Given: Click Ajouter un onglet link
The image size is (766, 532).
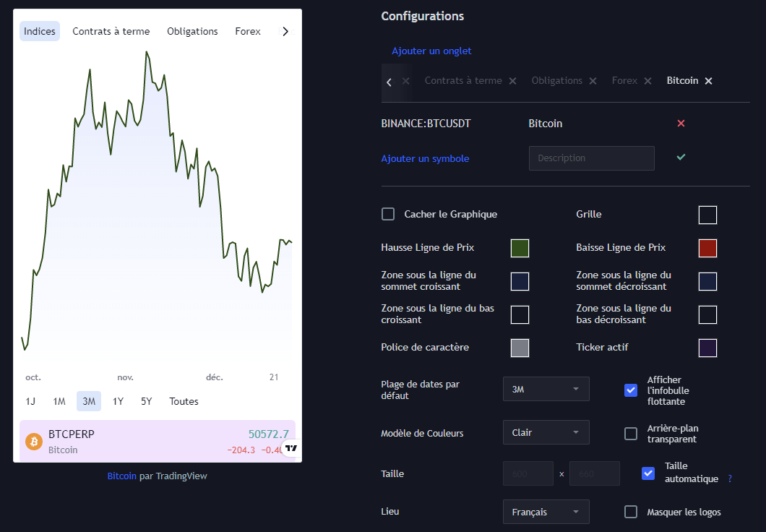Looking at the screenshot, I should click(x=431, y=51).
